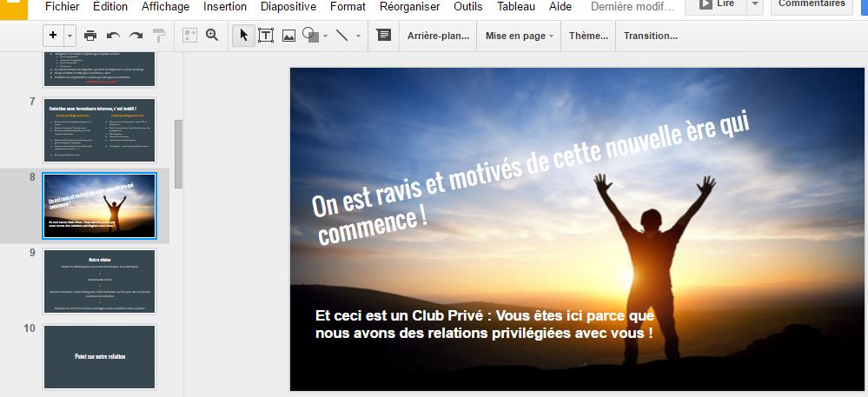Open the Aide menu
The image size is (868, 397).
[x=560, y=7]
